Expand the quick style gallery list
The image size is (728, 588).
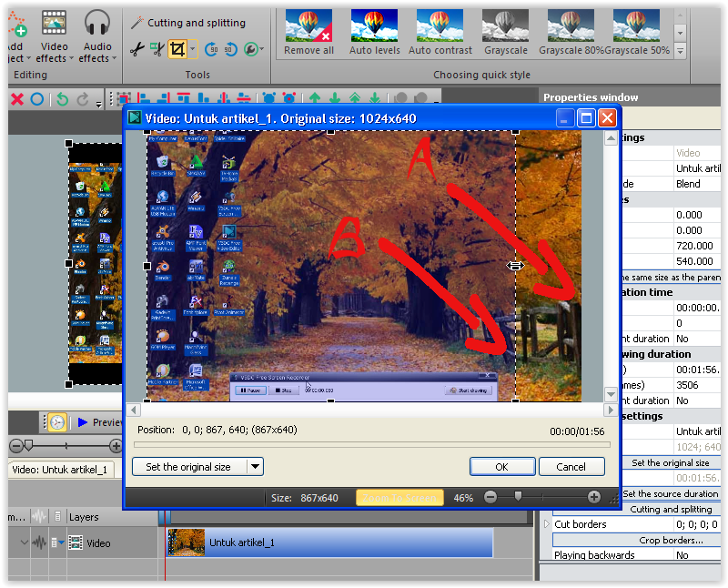[680, 51]
